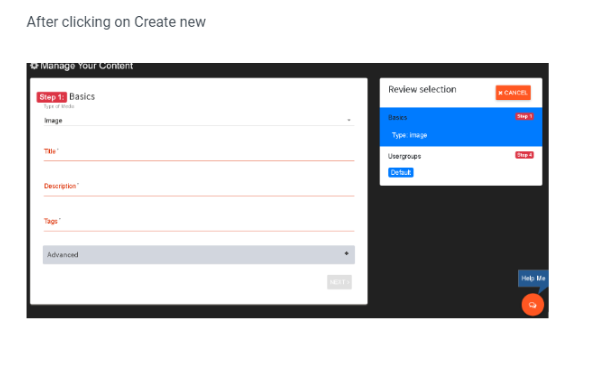Click the gear icon beside Manage Your Content
This screenshot has height=377, width=589.
tap(34, 66)
